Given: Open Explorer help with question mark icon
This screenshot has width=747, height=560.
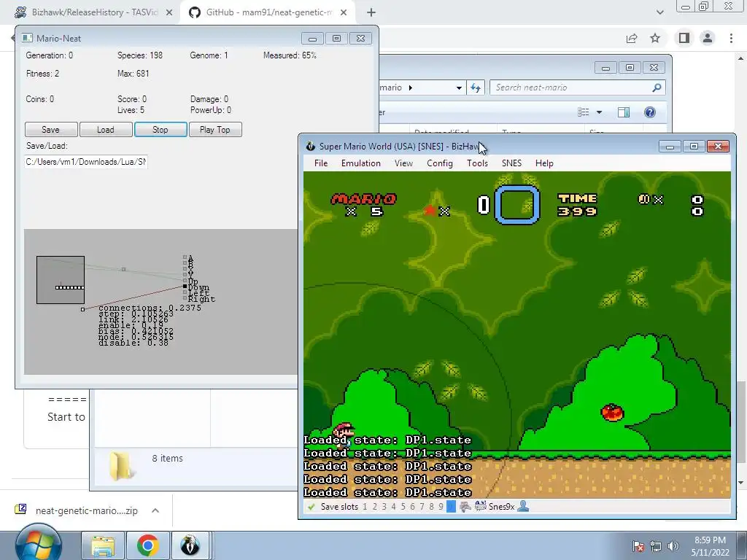Looking at the screenshot, I should click(649, 112).
